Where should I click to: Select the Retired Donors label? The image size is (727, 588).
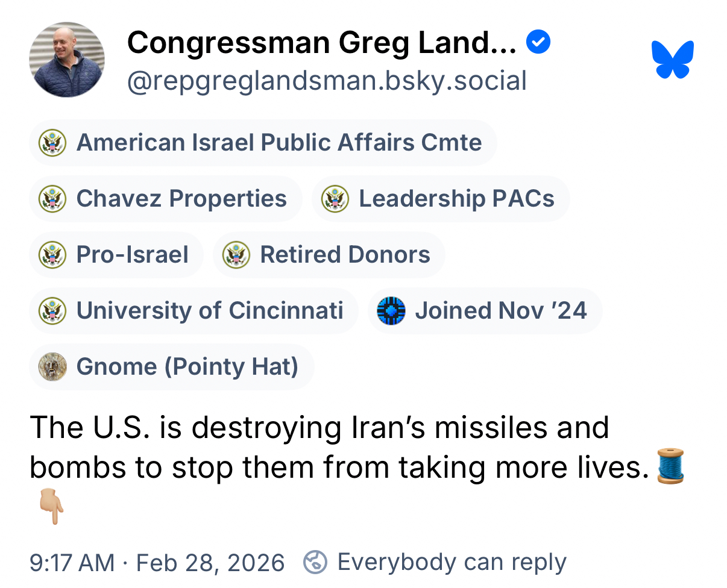tap(345, 255)
